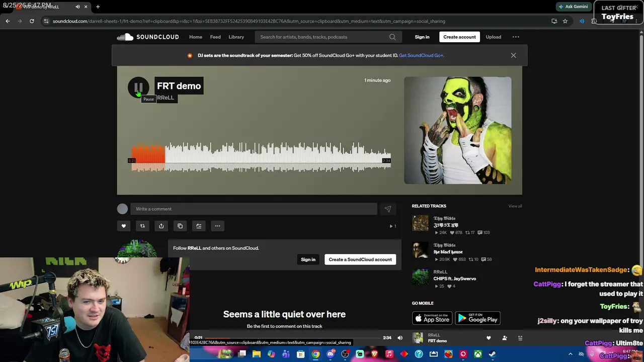Open the Xbox app from the taskbar
This screenshot has width=644, height=362.
pos(478,354)
